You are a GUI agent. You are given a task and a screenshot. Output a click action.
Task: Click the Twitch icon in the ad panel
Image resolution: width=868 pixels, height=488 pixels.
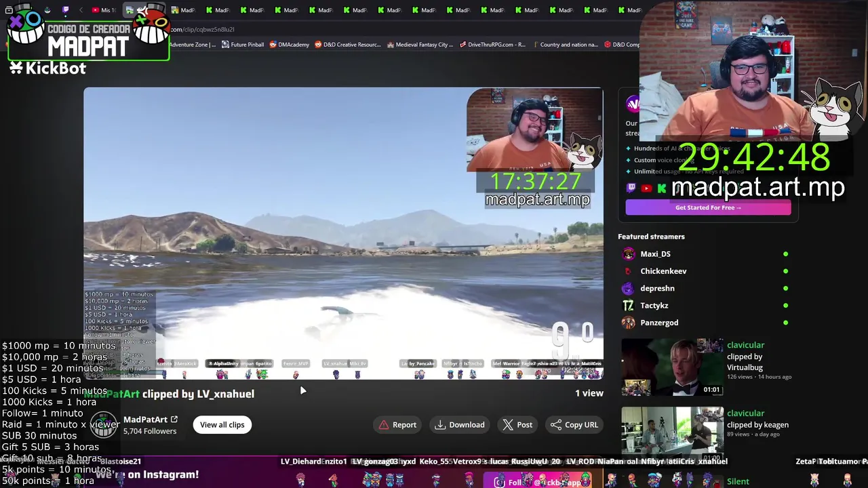(x=631, y=188)
